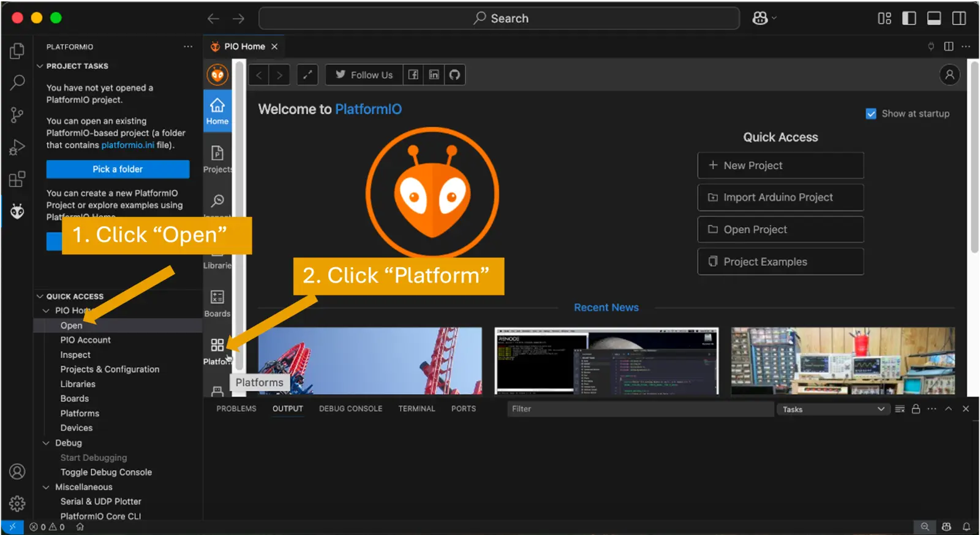980x535 pixels.
Task: Select the PlatformIO alien icon in activity bar
Action: pos(17,211)
